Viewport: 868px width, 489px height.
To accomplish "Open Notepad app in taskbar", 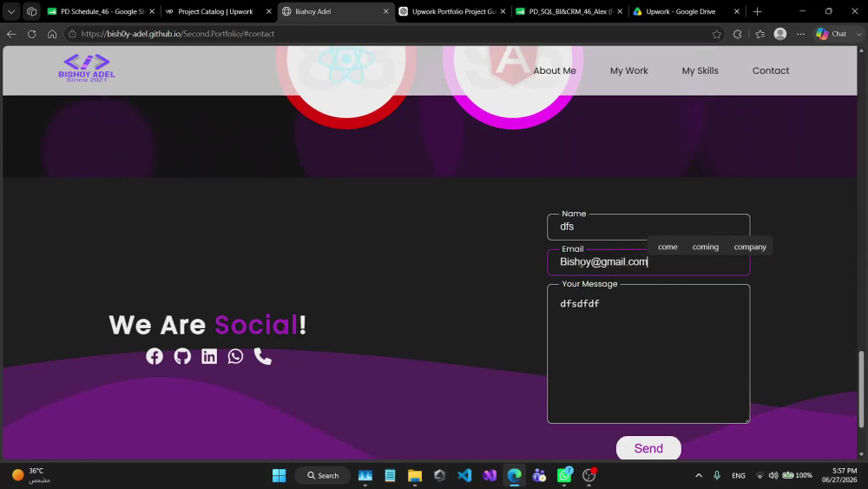I will pyautogui.click(x=390, y=475).
